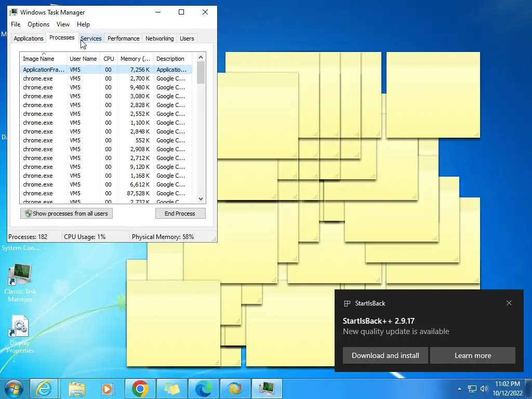Select the ApplicationFra... process row
The height and width of the screenshot is (399, 532).
(106, 70)
